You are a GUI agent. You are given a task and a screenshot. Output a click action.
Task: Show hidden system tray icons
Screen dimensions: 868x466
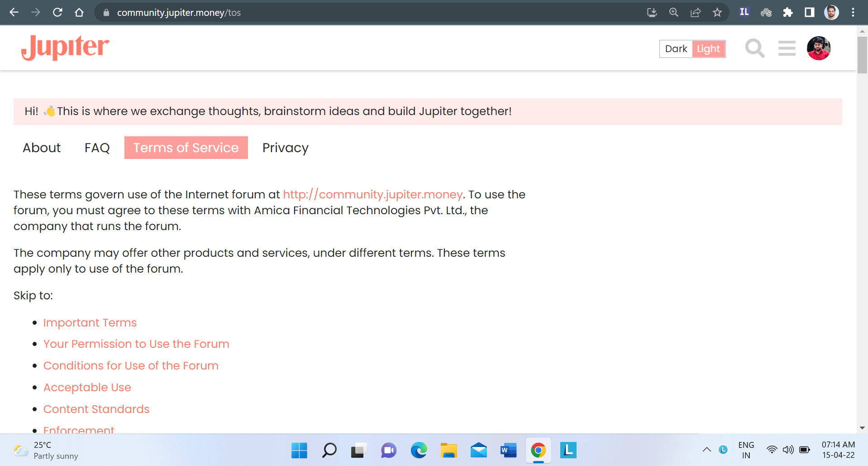coord(706,450)
